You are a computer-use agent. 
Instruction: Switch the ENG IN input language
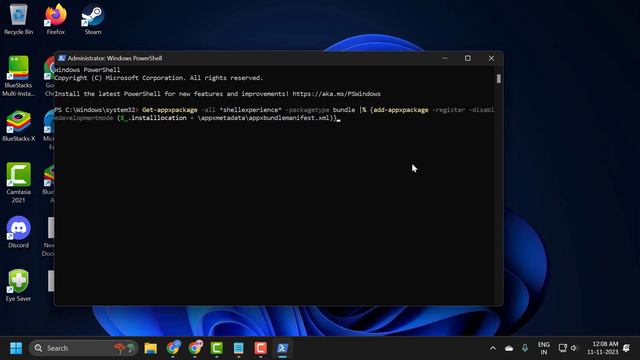pos(544,348)
